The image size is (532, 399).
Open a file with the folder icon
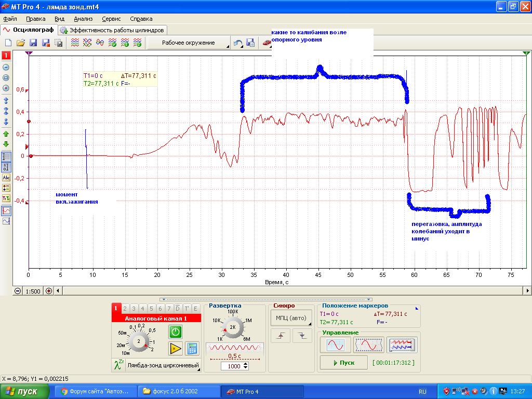pos(21,43)
